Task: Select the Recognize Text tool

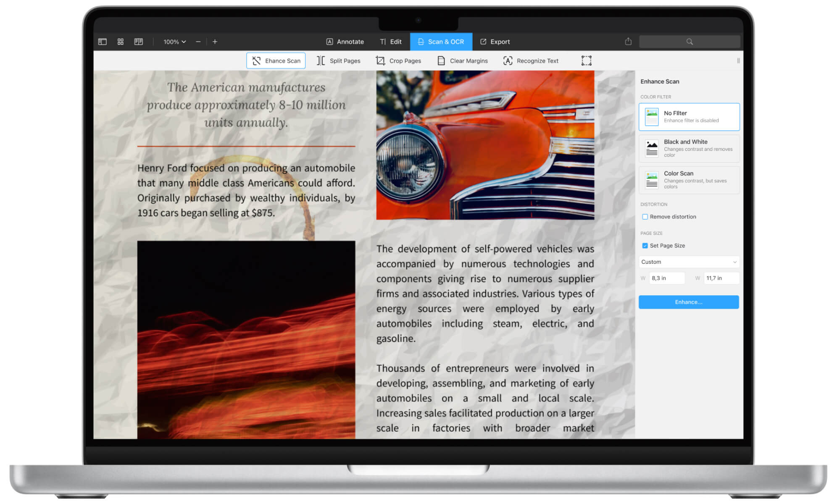Action: tap(531, 61)
